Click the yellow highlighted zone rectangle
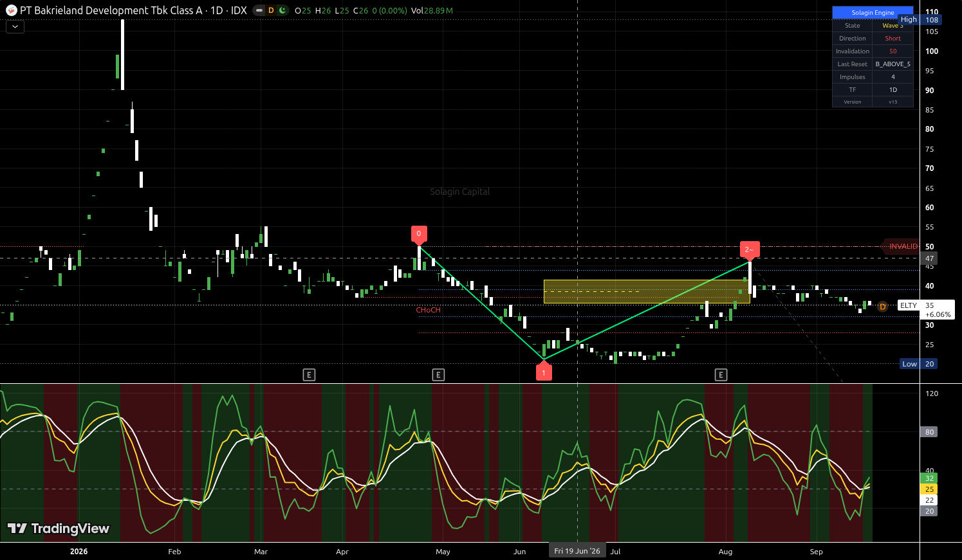The image size is (962, 560). point(647,291)
